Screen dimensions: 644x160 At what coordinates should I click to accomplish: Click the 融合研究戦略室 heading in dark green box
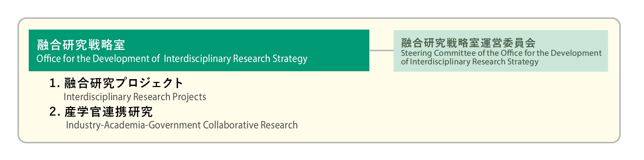(x=81, y=45)
